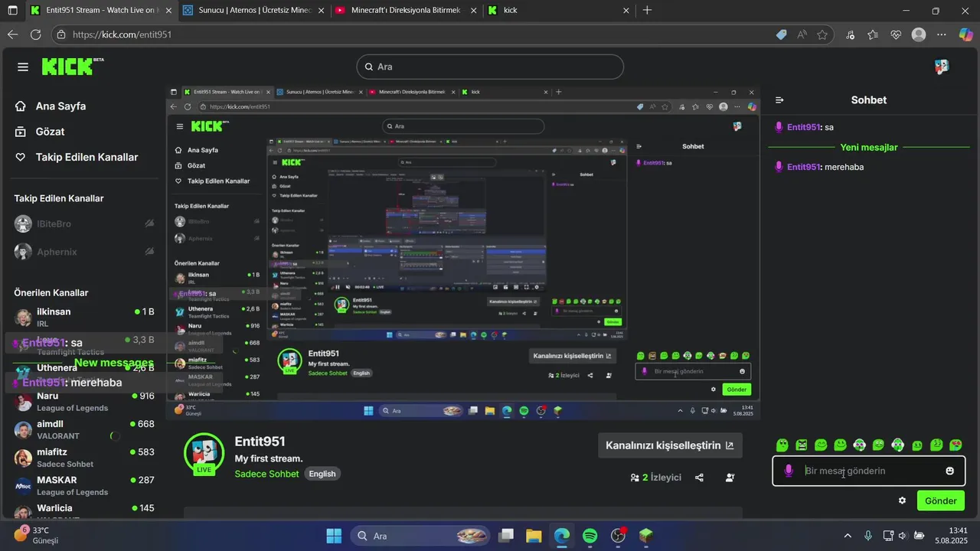Open media control music note icon

tap(851, 34)
